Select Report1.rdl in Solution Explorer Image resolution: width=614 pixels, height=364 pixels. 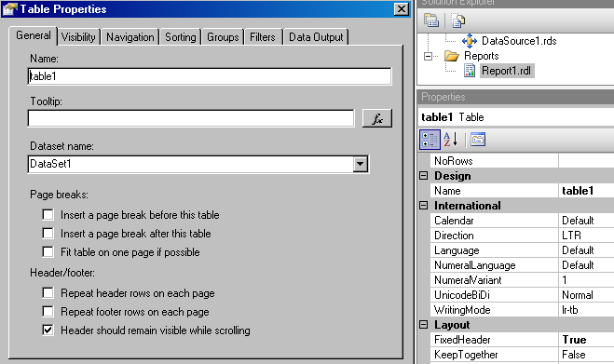coord(506,71)
